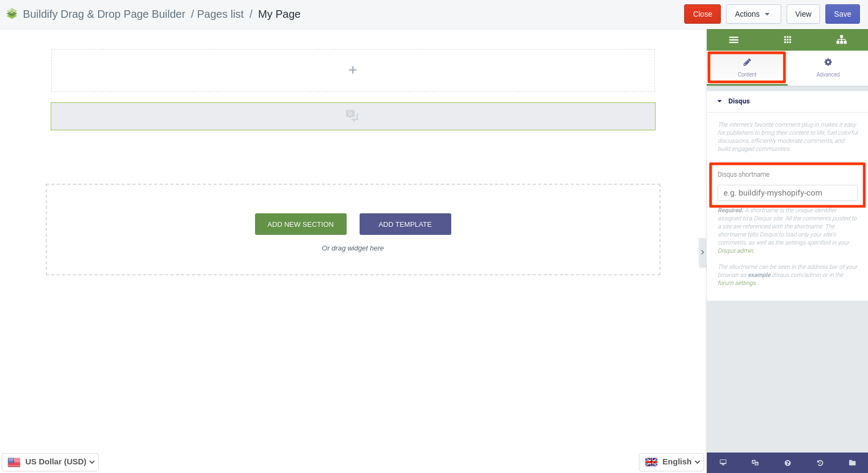
Task: Collapse the Disqus section
Action: 787,101
